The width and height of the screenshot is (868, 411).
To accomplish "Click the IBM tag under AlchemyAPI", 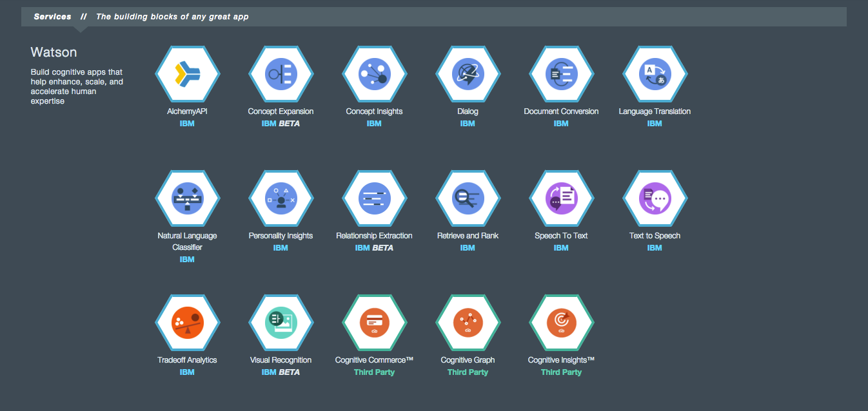I will (187, 124).
